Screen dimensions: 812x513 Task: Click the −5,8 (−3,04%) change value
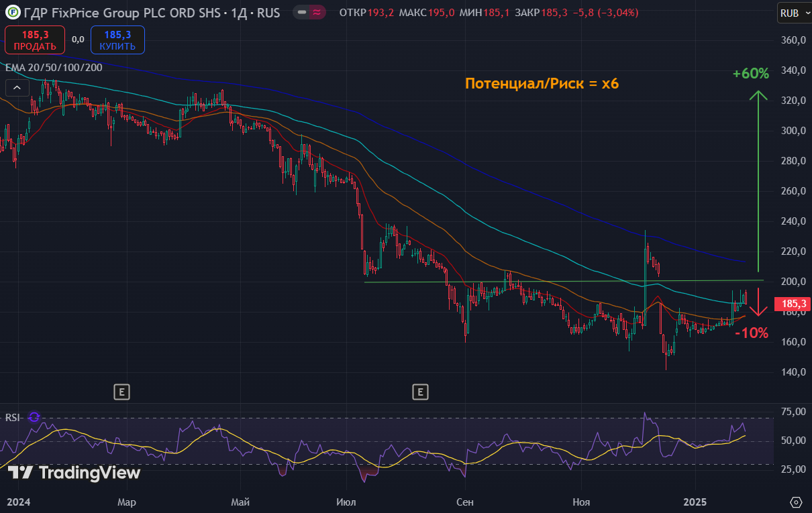tap(605, 13)
